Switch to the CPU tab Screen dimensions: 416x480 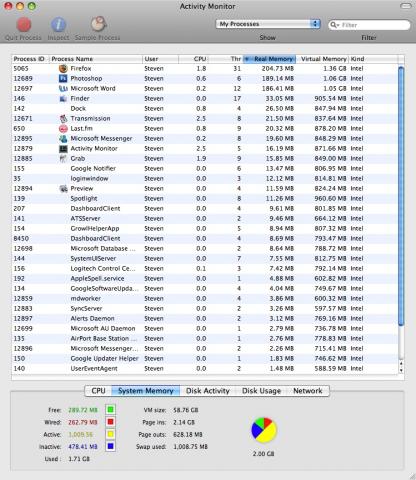click(x=98, y=391)
